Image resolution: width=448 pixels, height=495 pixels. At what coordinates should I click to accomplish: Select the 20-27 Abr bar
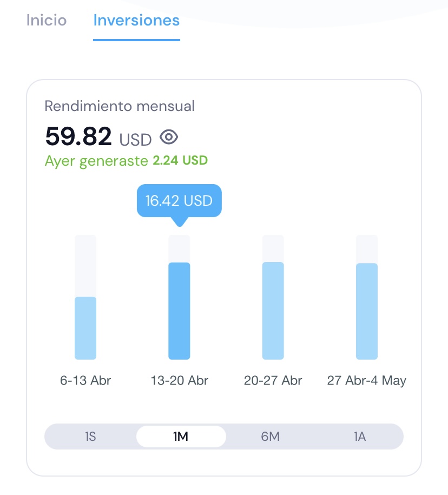[x=273, y=311]
